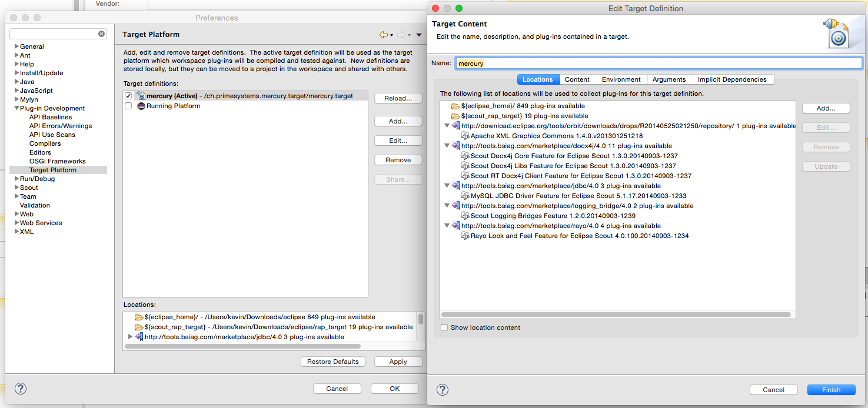Click the help icon in Edit Target Definition
Viewport: 868px width, 408px height.
pyautogui.click(x=443, y=390)
